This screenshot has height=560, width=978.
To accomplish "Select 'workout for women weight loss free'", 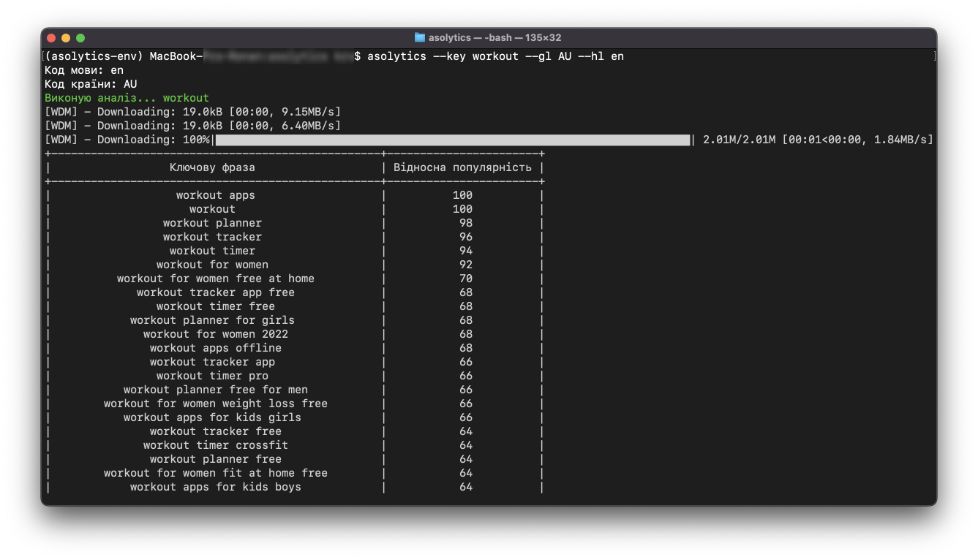I will pyautogui.click(x=216, y=404).
